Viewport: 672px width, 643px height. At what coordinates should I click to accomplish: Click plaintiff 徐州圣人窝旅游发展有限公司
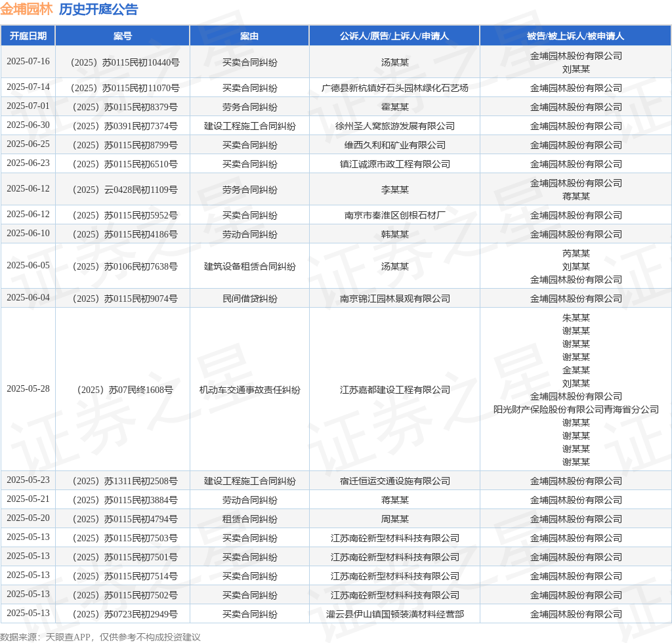394,127
